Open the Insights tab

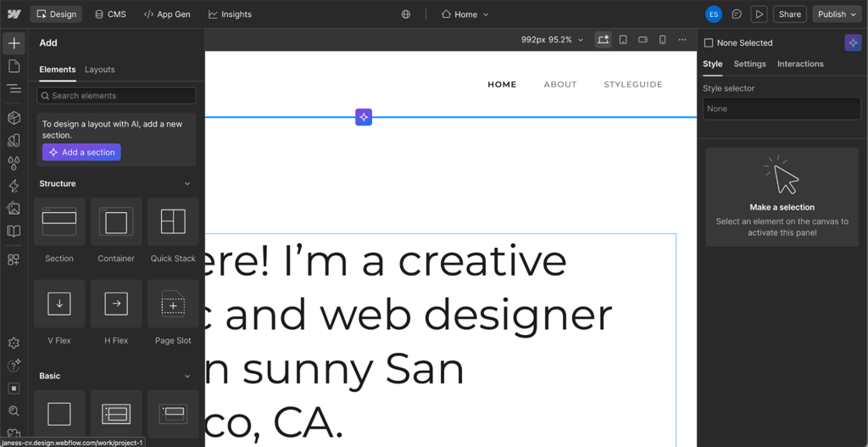[x=230, y=14]
